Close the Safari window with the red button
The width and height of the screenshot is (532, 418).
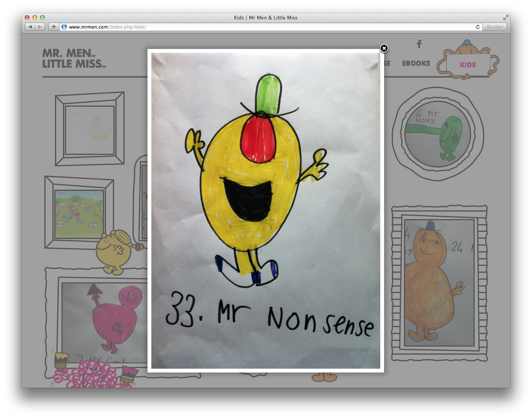27,18
